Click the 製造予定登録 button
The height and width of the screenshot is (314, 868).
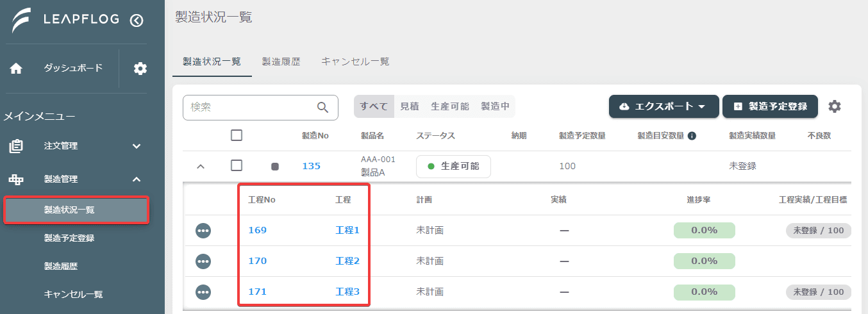pos(770,106)
